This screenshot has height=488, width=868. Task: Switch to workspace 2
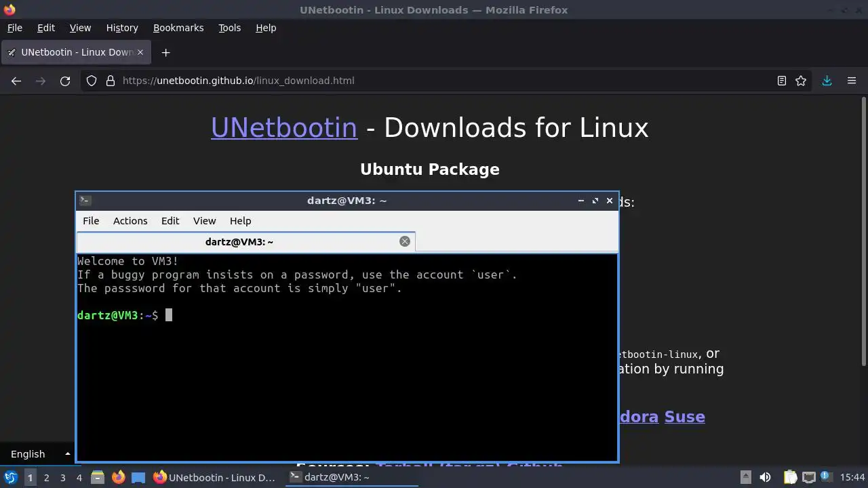47,478
